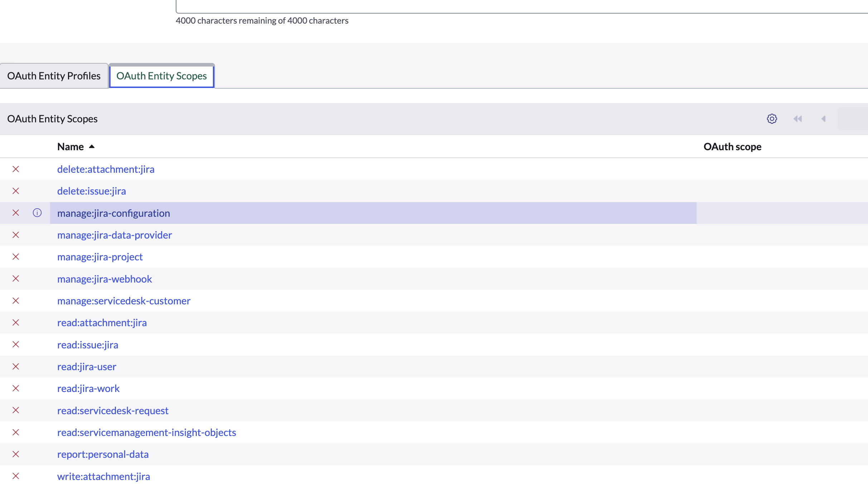868x485 pixels.
Task: Preview manage:jira-configuration record info icon
Action: 37,213
